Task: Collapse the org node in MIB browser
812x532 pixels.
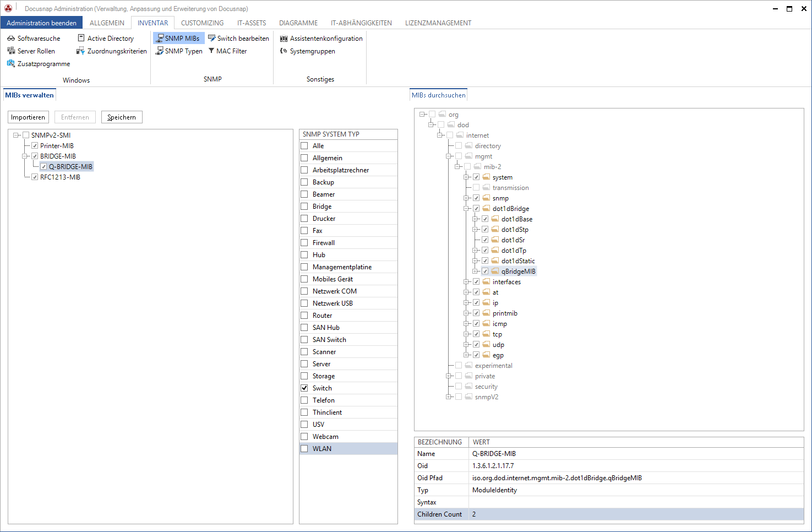Action: tap(423, 115)
